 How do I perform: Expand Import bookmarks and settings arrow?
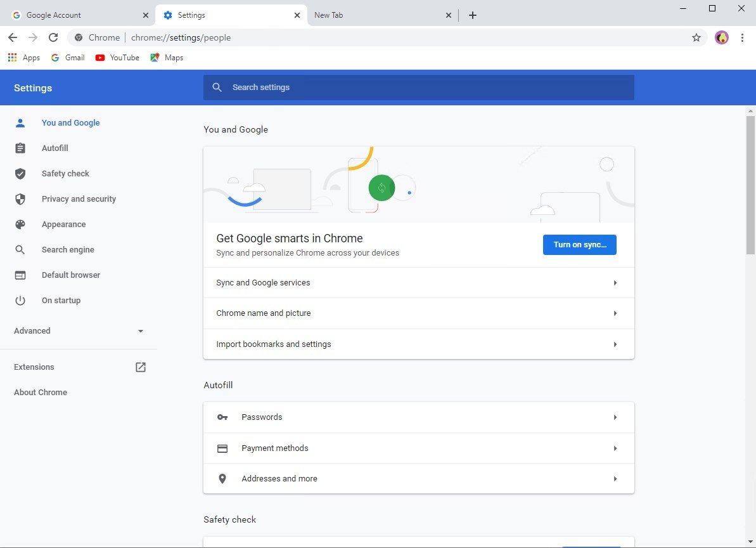click(615, 344)
